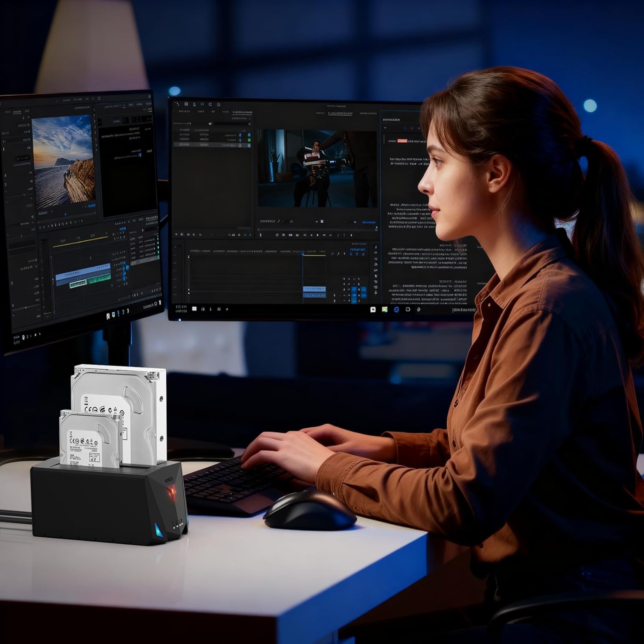
Task: Select the teal-outlined clip on left monitor's timeline
Action: pos(78,284)
